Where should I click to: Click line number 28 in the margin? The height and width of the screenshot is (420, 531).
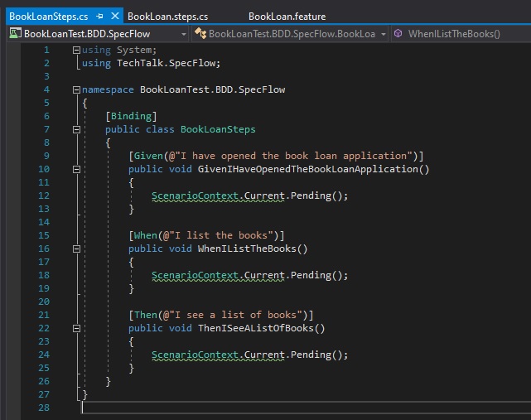click(44, 408)
